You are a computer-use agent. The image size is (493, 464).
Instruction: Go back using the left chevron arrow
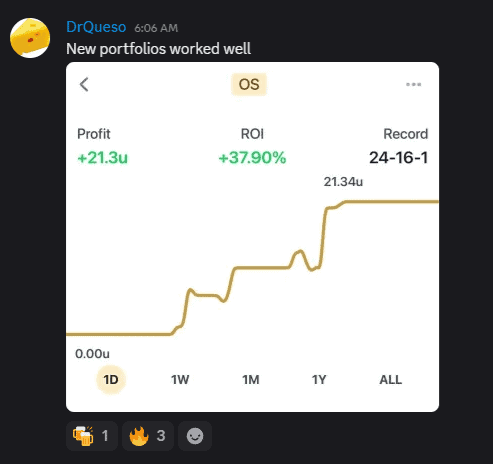84,84
